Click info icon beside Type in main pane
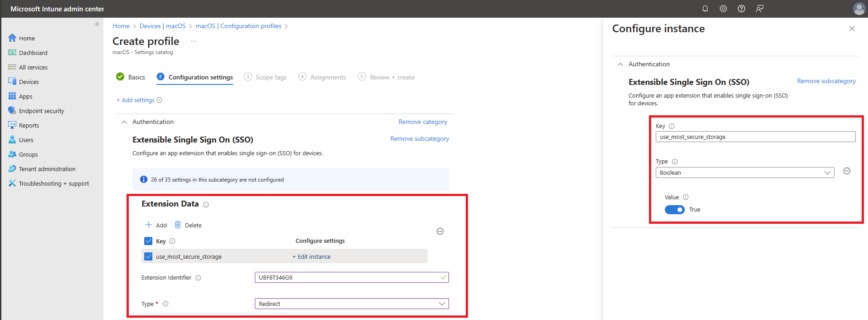Viewport: 868px width, 320px height. 166,304
